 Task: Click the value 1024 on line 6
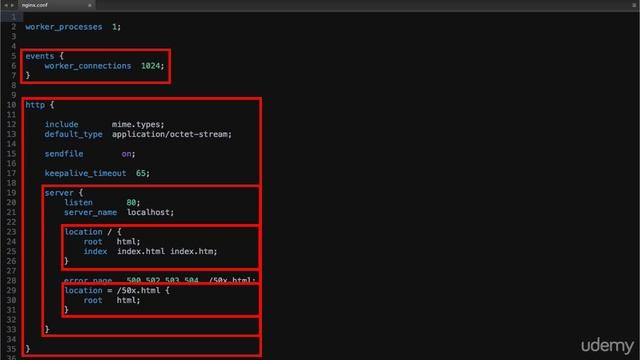150,66
